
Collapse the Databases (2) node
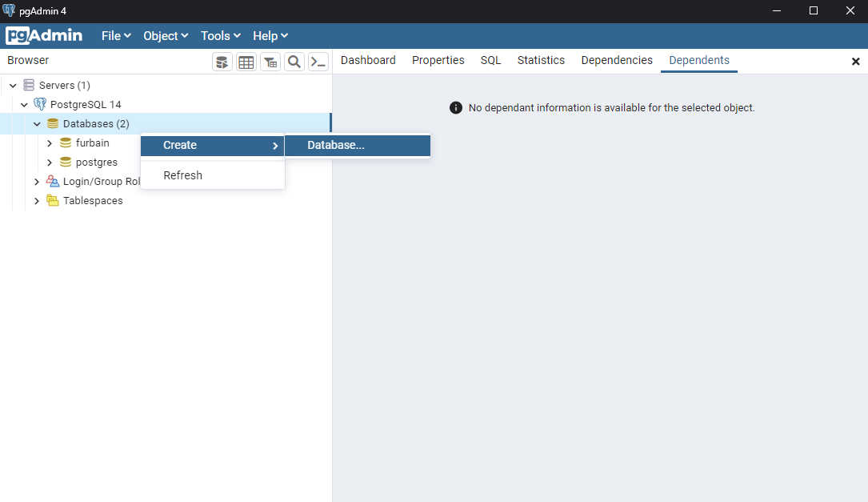[x=37, y=123]
